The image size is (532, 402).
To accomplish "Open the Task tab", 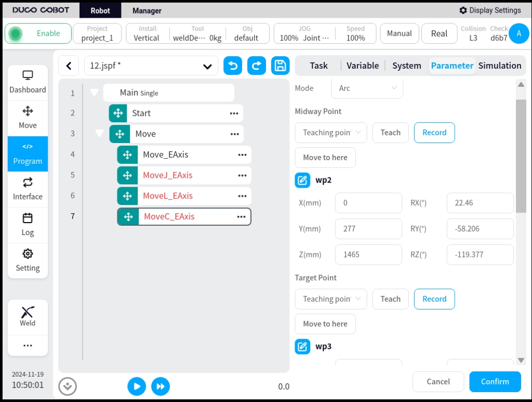I will 318,66.
